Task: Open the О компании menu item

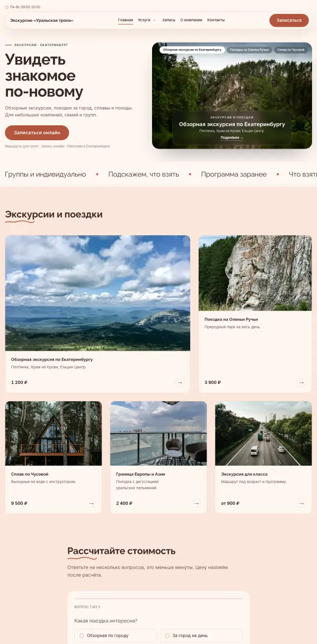Action: pos(191,20)
